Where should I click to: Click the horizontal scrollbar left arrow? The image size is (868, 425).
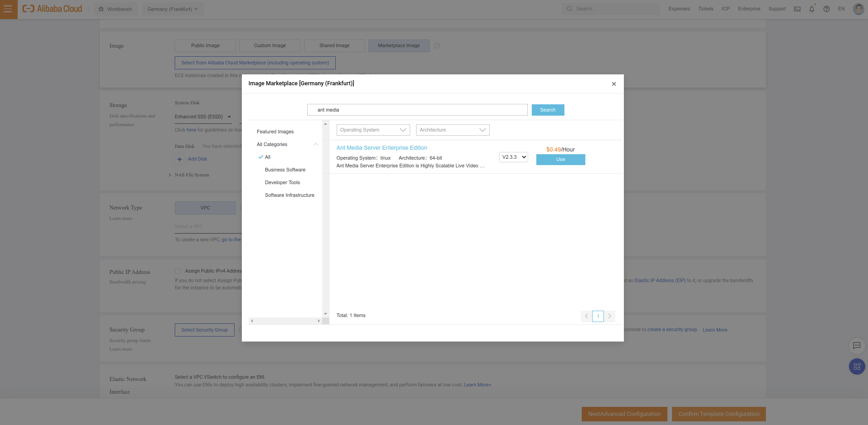252,321
